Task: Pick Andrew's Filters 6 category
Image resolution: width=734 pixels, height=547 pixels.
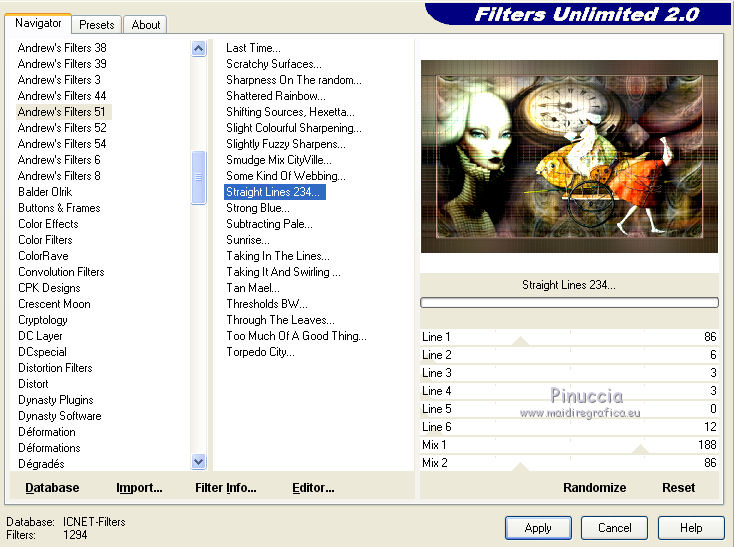Action: pos(59,160)
